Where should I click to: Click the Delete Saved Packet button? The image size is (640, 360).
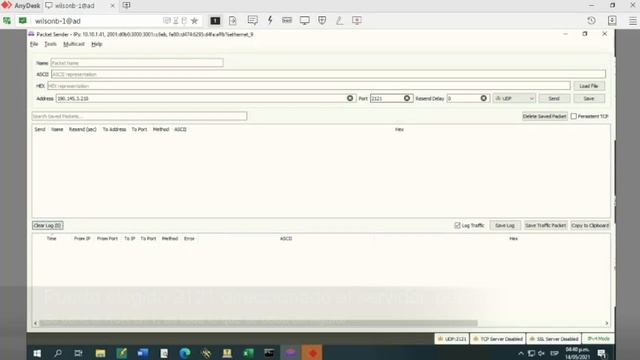(x=544, y=116)
